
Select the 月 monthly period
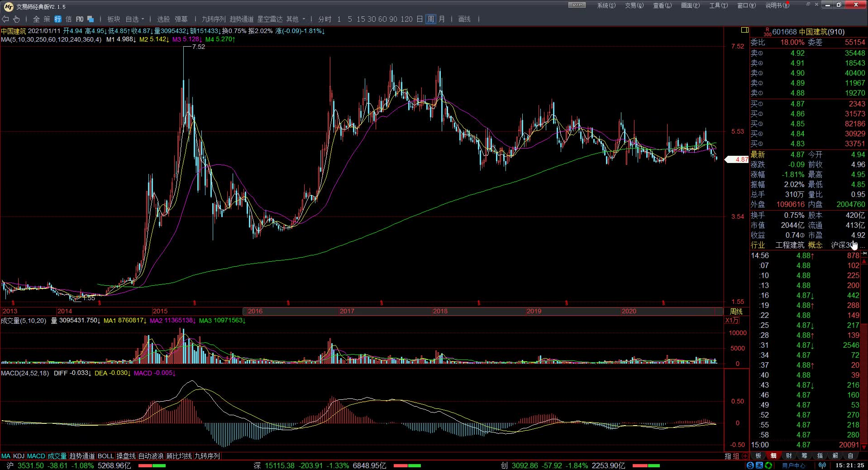(442, 19)
